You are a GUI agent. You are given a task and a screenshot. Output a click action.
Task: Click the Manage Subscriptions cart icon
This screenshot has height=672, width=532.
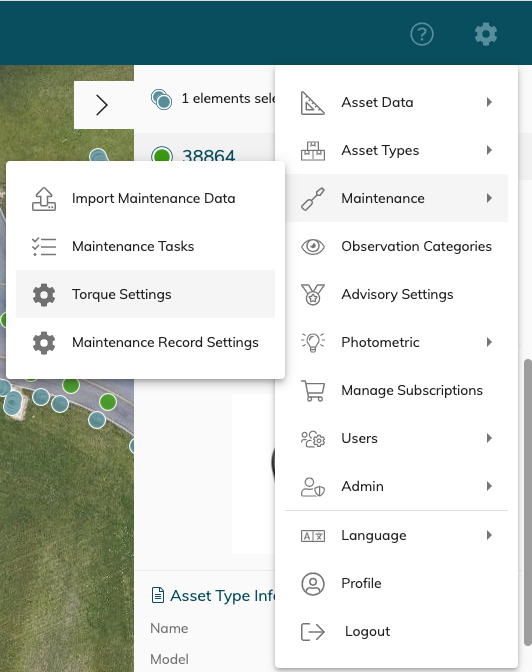tap(313, 390)
